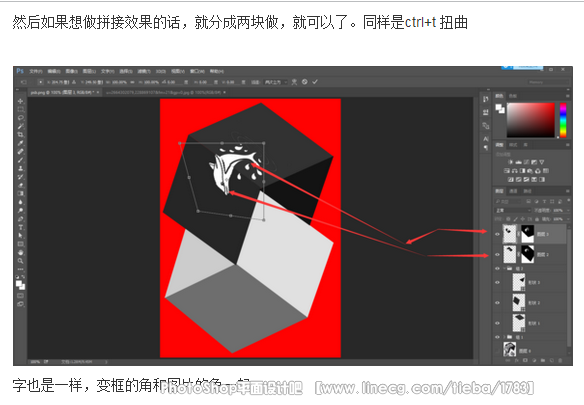Select the Move tool
Image resolution: width=584 pixels, height=405 pixels.
click(x=20, y=101)
